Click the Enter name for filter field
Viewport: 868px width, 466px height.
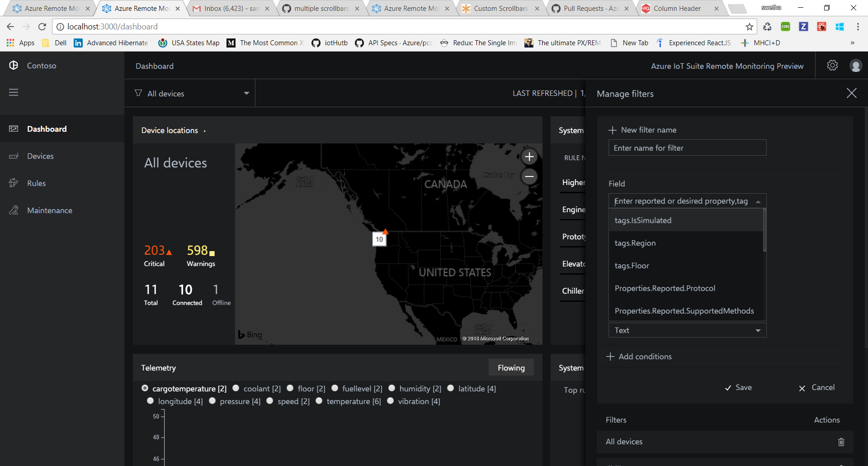click(686, 147)
